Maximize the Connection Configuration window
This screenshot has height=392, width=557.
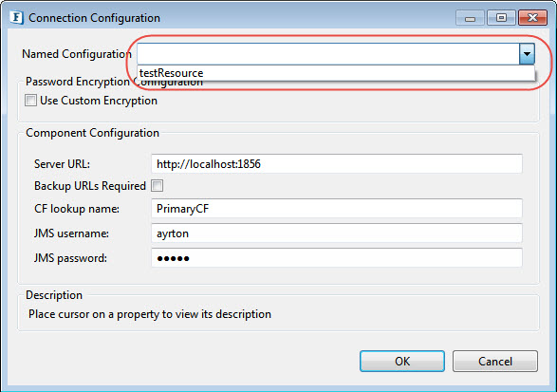[501, 18]
